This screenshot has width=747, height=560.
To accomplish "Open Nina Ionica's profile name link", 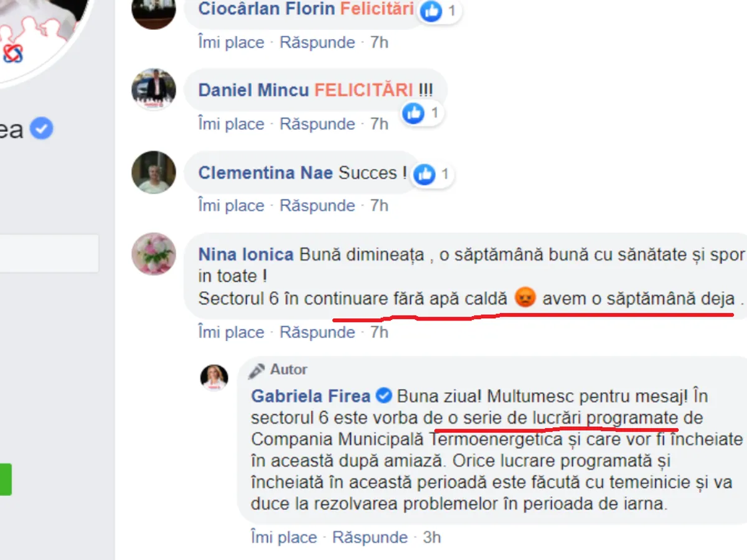I will click(246, 254).
